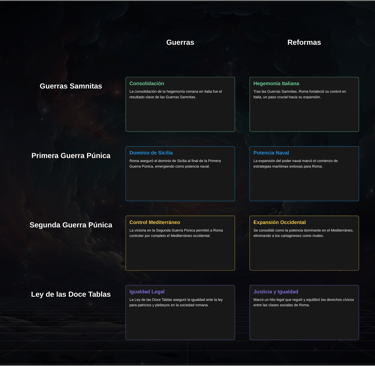Click the description text under Justicia y Igualdad

click(x=303, y=302)
